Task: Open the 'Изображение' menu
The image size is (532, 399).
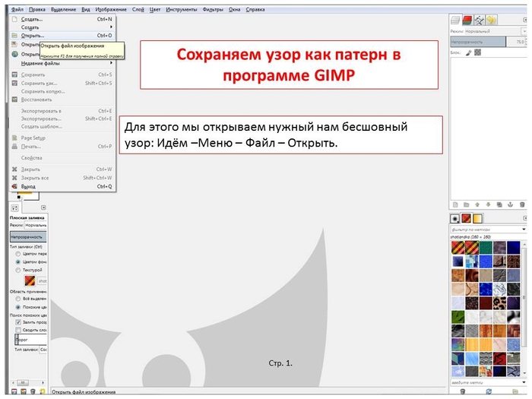Action: click(x=111, y=9)
